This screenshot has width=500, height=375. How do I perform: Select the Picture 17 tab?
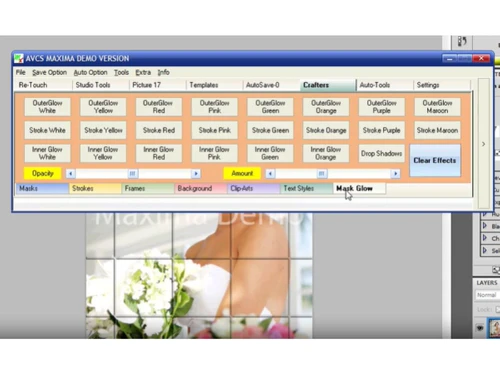pos(157,85)
